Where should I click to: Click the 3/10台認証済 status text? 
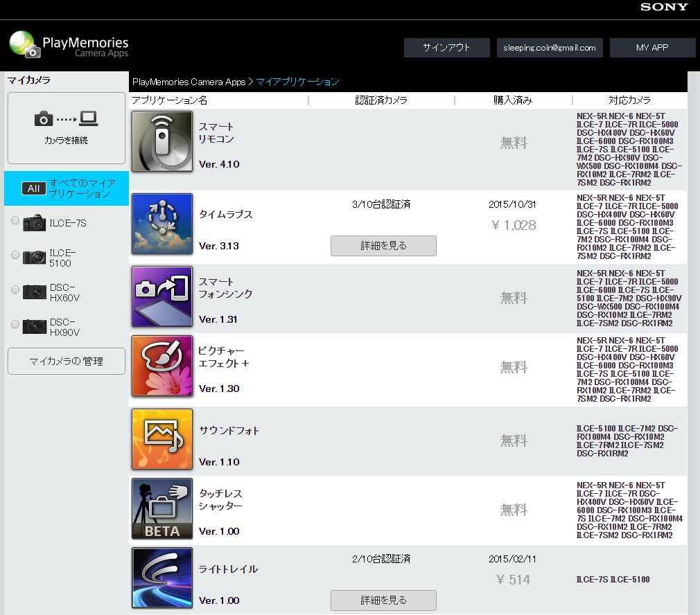point(381,205)
